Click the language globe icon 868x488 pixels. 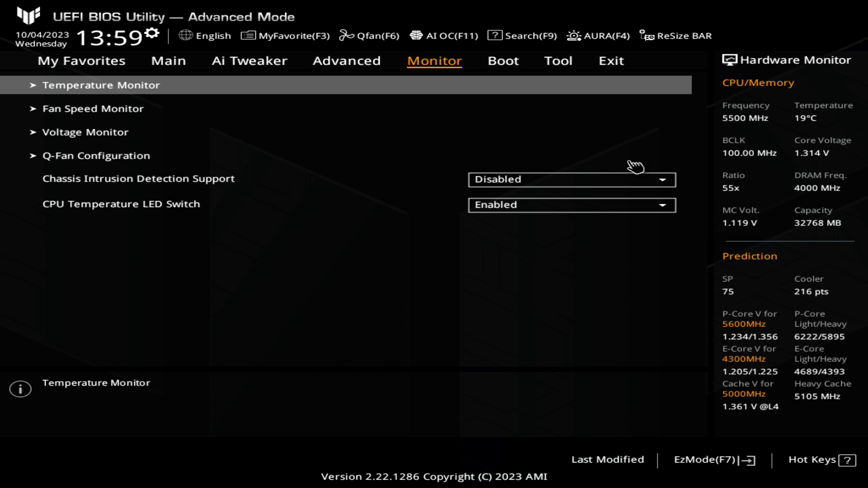(185, 36)
